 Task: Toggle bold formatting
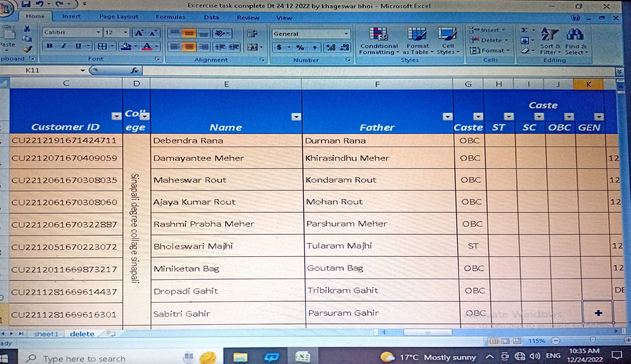50,46
